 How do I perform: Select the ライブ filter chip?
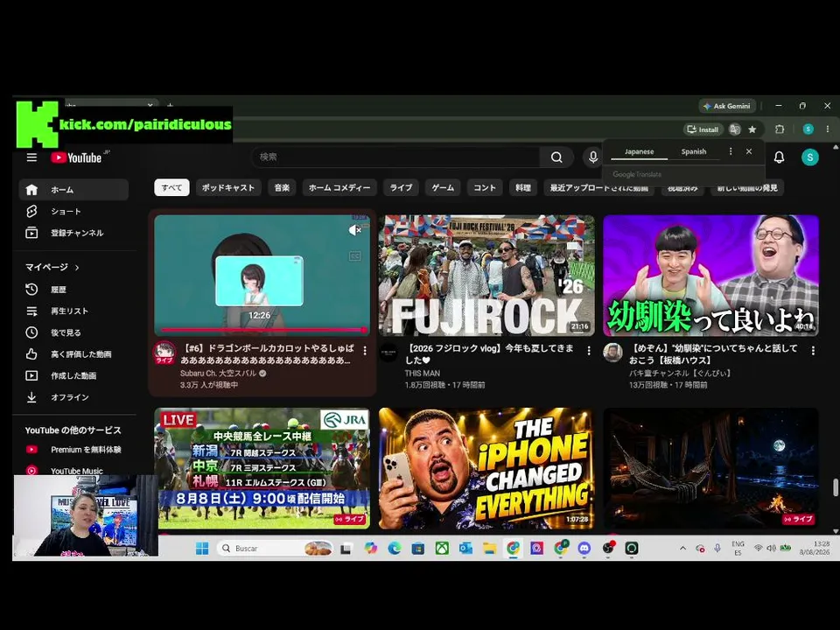[402, 187]
